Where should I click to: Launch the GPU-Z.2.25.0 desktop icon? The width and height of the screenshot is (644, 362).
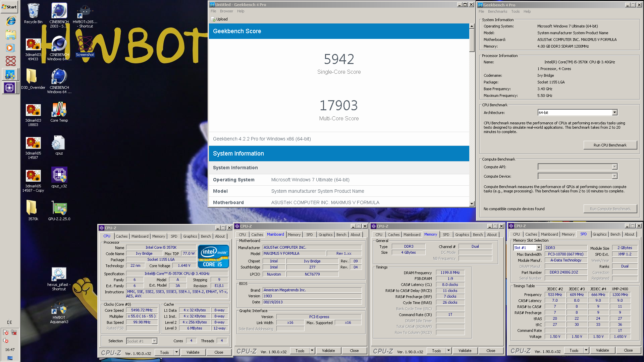click(59, 210)
